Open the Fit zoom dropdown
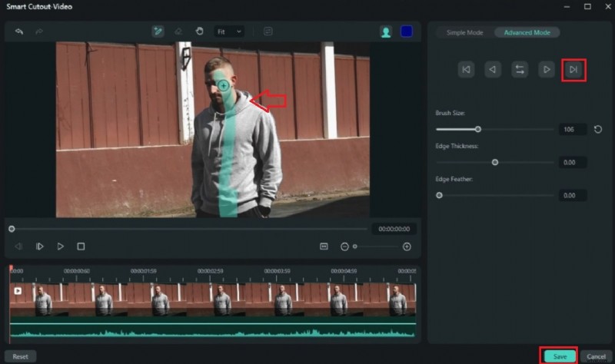 [229, 31]
